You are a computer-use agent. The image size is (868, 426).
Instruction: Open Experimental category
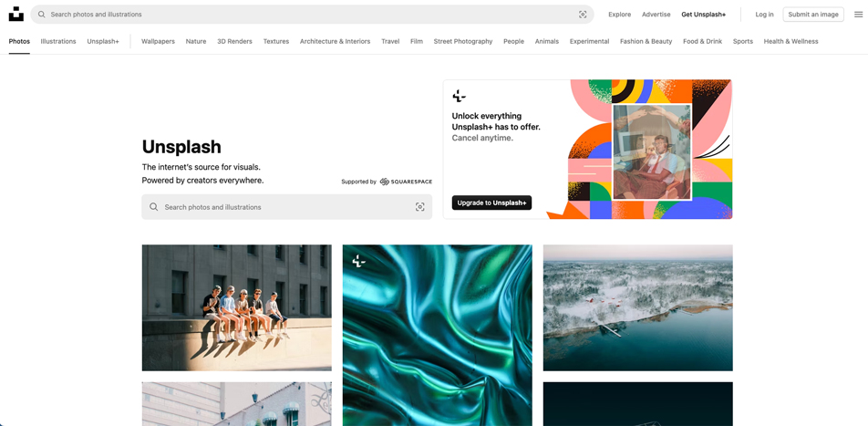pos(590,42)
